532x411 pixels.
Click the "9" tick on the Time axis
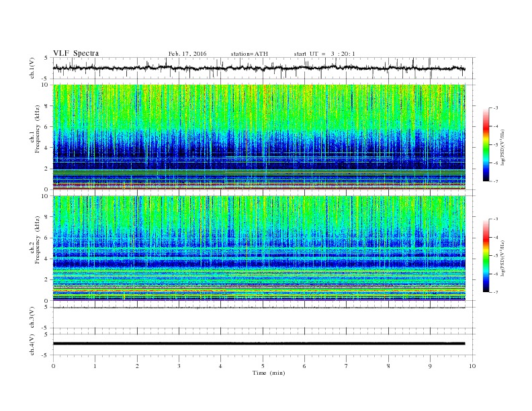[430, 366]
